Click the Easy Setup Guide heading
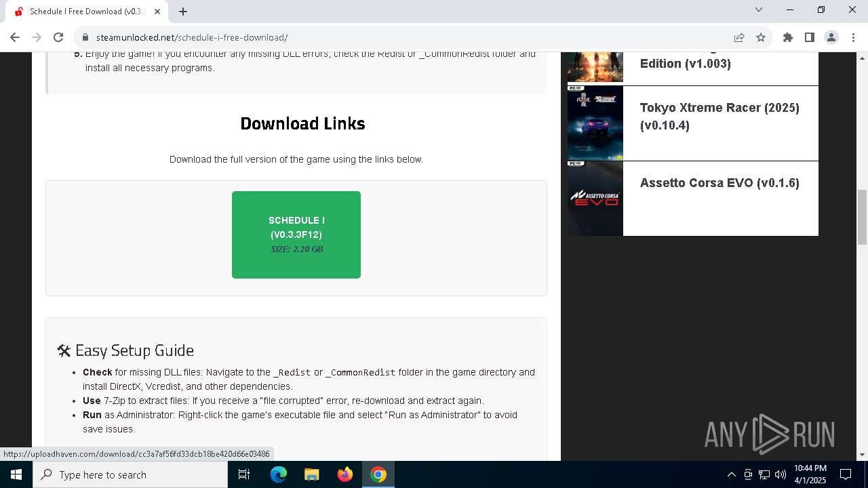This screenshot has height=488, width=868. (x=126, y=350)
